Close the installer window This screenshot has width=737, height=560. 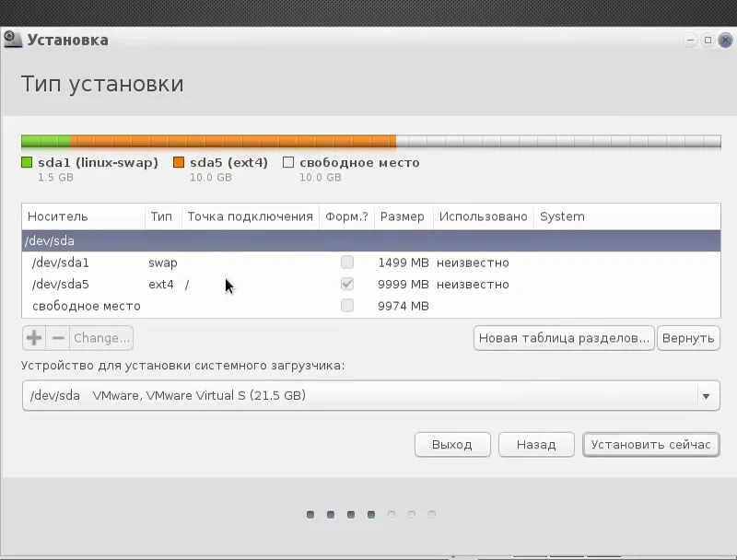725,40
